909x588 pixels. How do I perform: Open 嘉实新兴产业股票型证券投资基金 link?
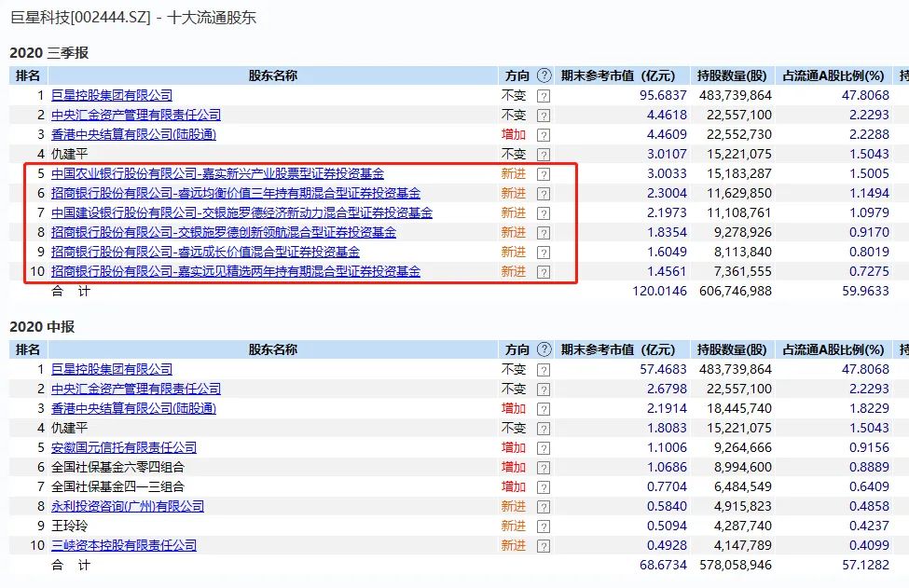click(x=217, y=173)
